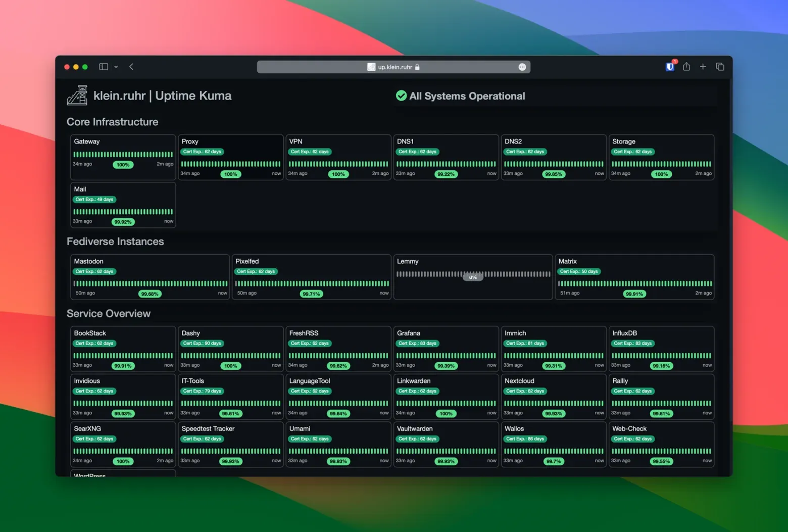
Task: Click Dashy's Cert Exp. 90 days badge
Action: (x=202, y=343)
